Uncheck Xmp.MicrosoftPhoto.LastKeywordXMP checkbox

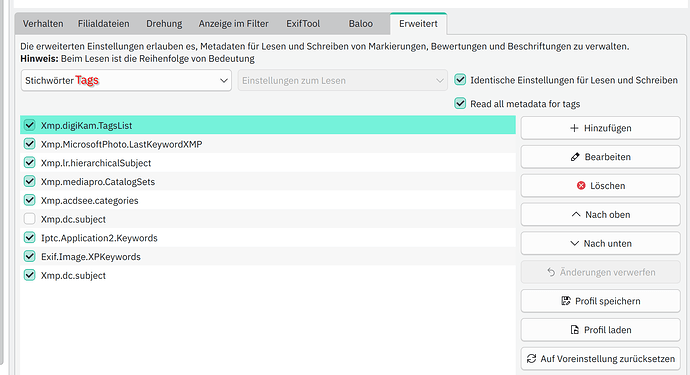[x=29, y=144]
